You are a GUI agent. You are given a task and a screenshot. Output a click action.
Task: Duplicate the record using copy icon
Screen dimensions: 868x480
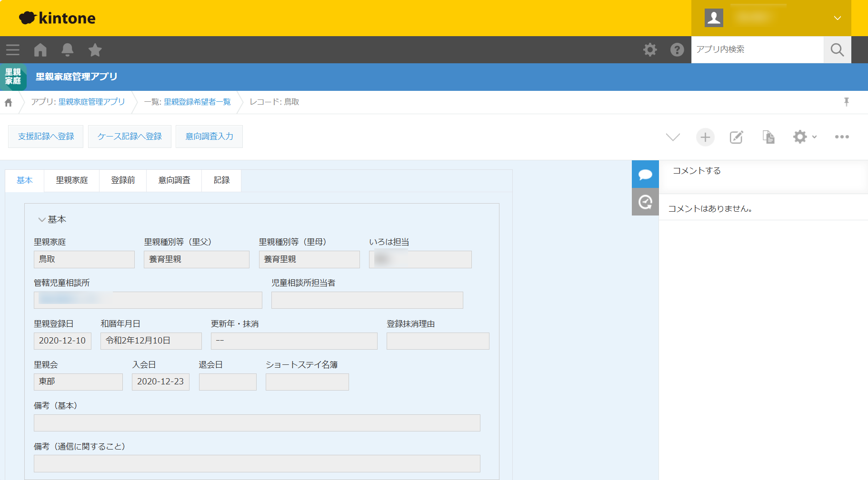point(768,137)
